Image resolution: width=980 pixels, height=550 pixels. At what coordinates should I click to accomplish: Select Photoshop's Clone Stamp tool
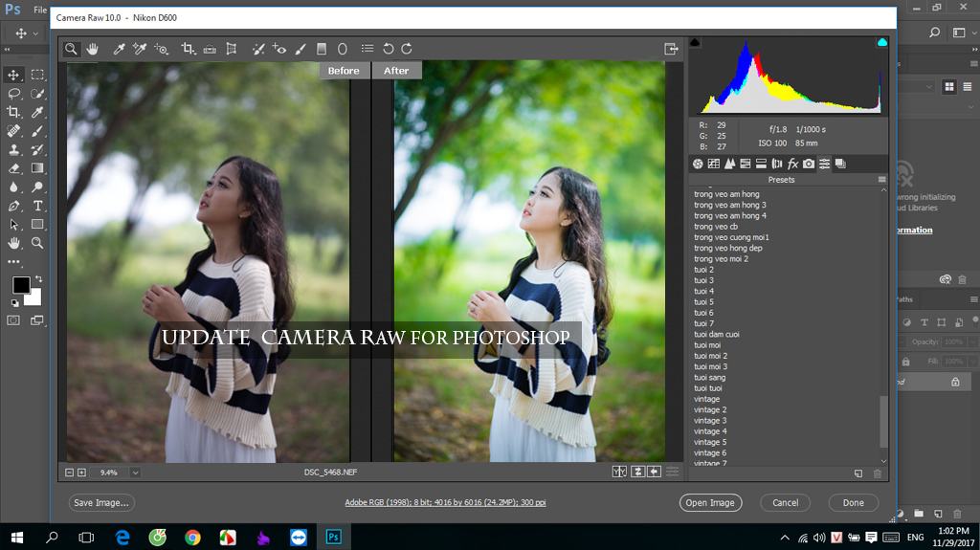[x=13, y=150]
